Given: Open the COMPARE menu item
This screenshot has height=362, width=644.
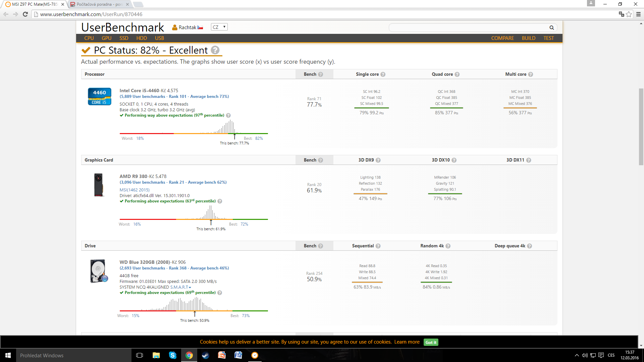Looking at the screenshot, I should (x=502, y=38).
